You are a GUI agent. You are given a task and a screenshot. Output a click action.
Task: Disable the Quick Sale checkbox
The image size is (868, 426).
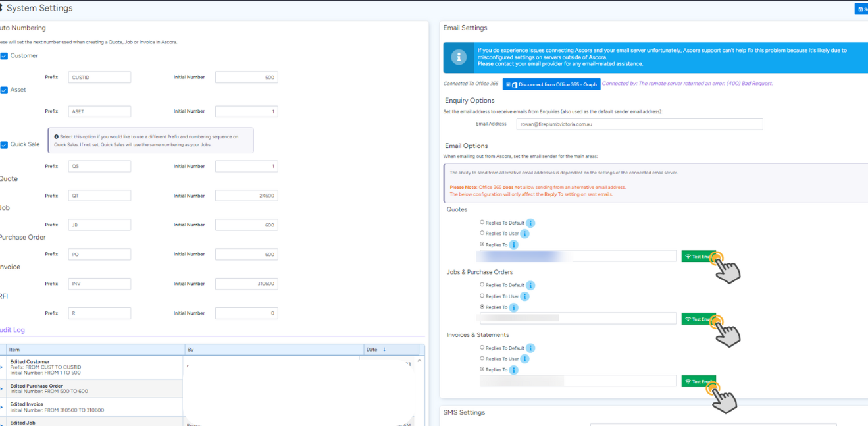[x=4, y=145]
